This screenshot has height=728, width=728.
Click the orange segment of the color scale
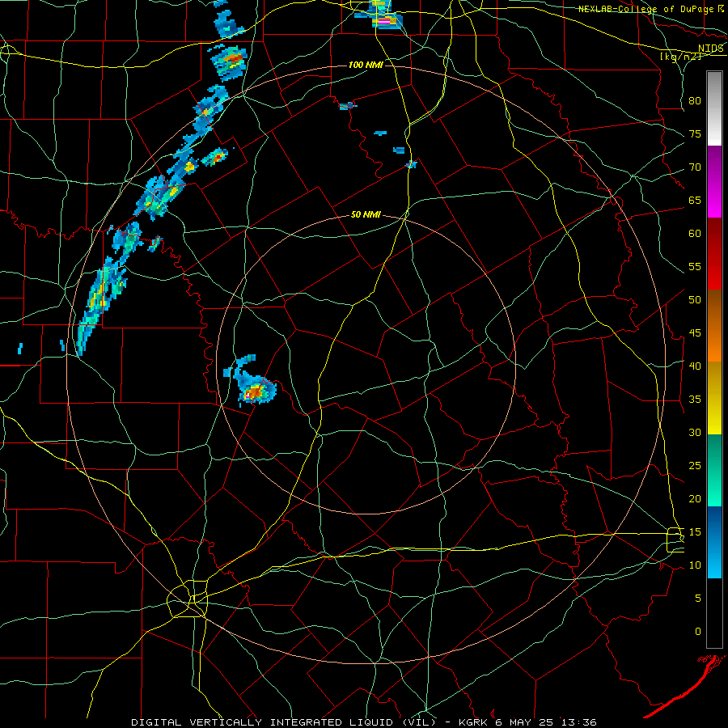(x=714, y=326)
